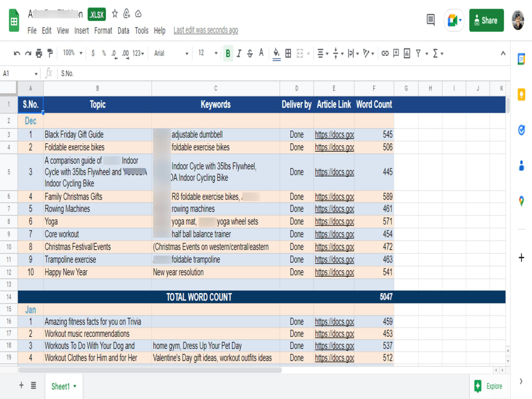The width and height of the screenshot is (532, 399).
Task: Open the Format menu
Action: (x=103, y=30)
